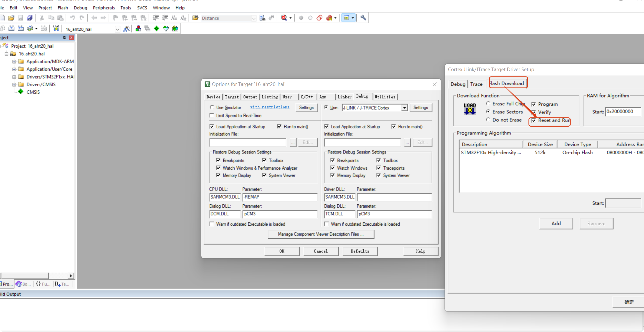
Task: Click Manage Component Viewer Description Files button
Action: pos(321,234)
